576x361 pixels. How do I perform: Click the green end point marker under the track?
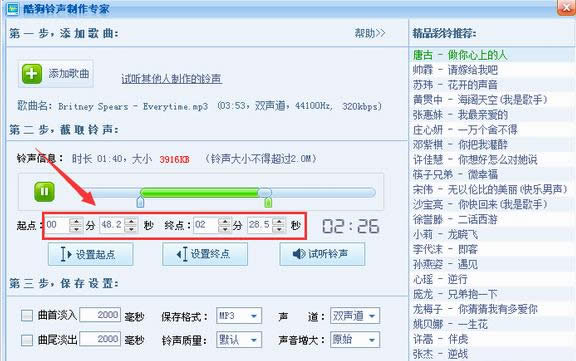[x=268, y=202]
